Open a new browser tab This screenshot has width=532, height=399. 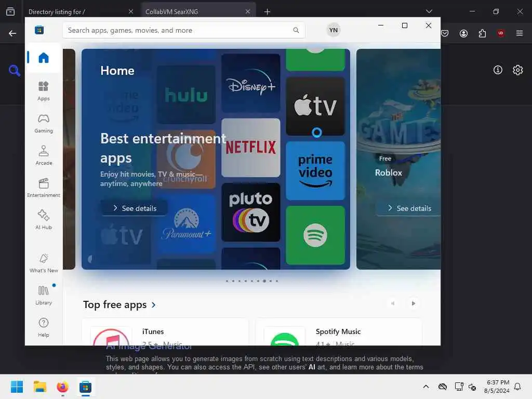267,12
